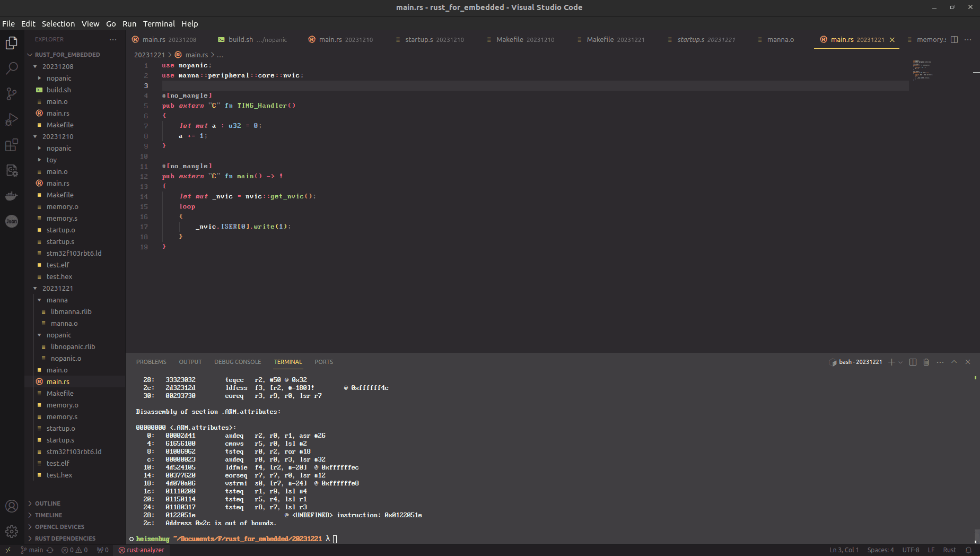Open terminal launch profile dropdown
Viewport: 980px width, 556px height.
pyautogui.click(x=900, y=362)
